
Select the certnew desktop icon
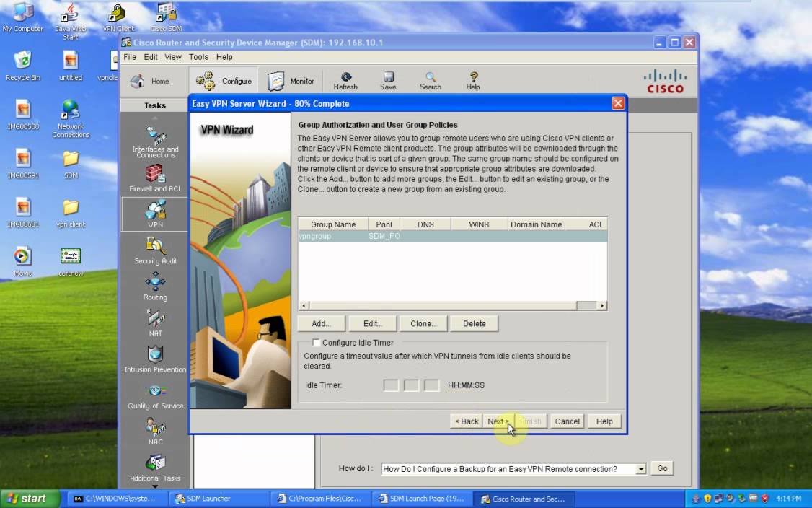[x=71, y=261]
